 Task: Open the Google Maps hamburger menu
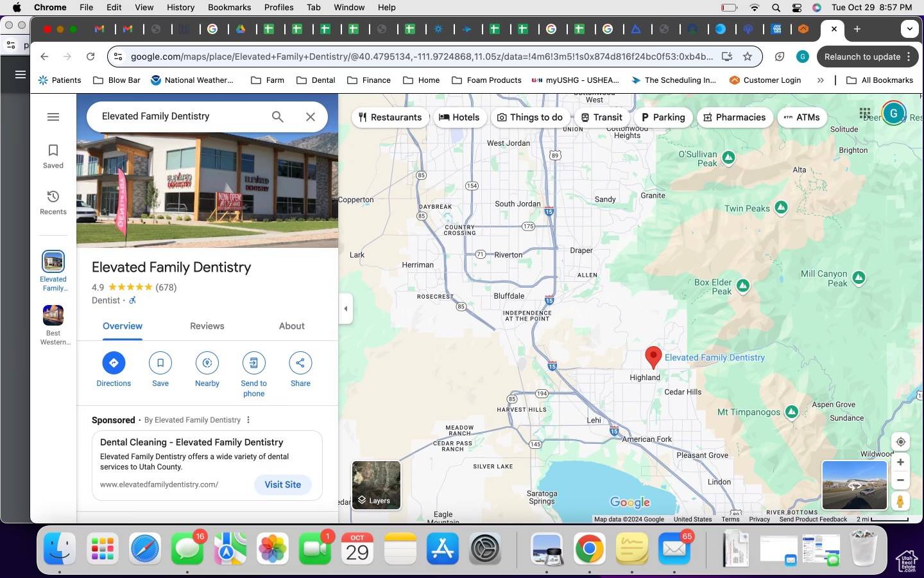click(x=53, y=117)
